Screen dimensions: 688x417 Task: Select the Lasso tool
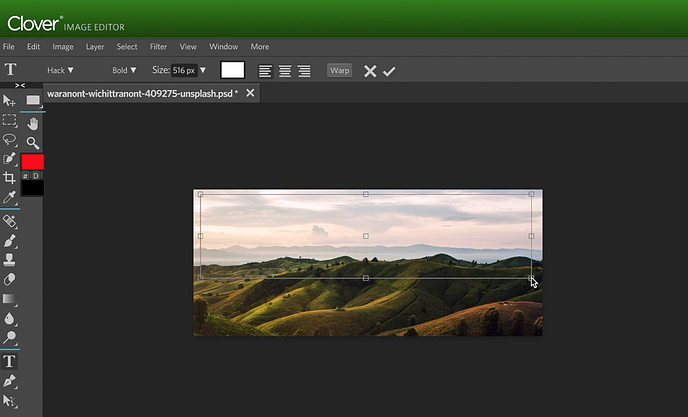[9, 140]
